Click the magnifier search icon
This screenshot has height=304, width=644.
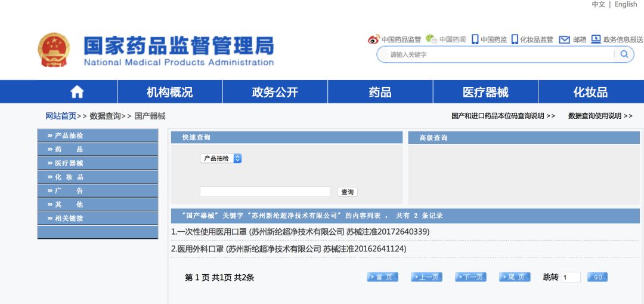[x=624, y=54]
